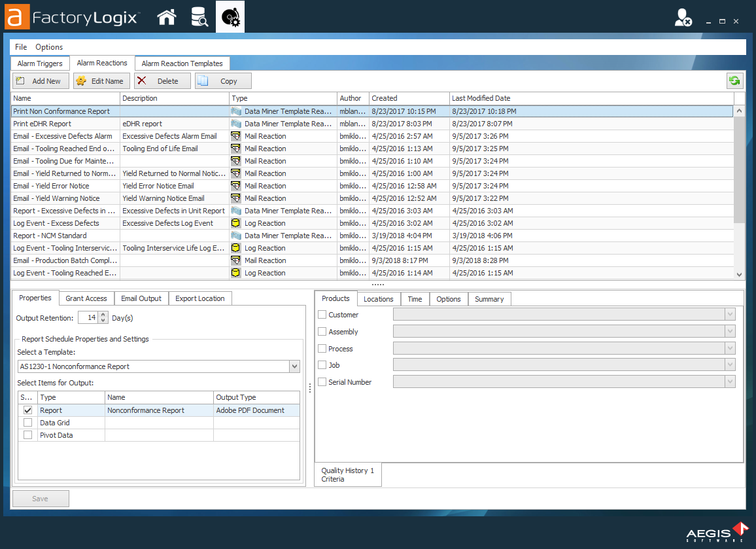Switch to Alarm Reaction Templates tab
Image resolution: width=756 pixels, height=549 pixels.
pos(182,63)
